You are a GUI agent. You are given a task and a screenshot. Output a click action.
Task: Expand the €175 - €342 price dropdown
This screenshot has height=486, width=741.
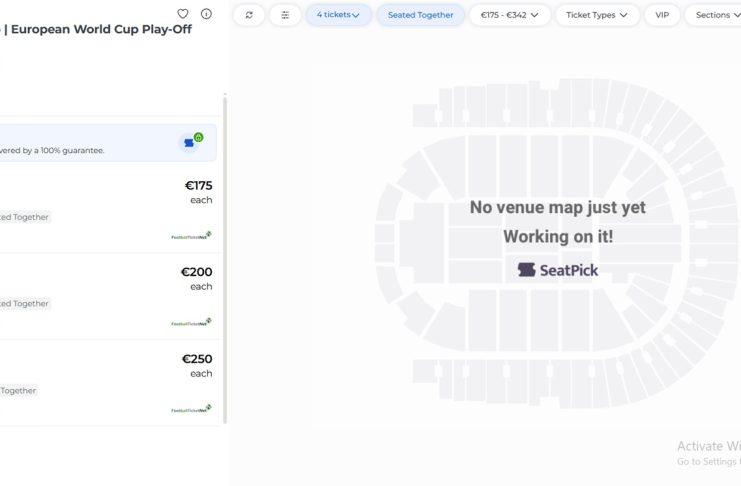click(510, 15)
